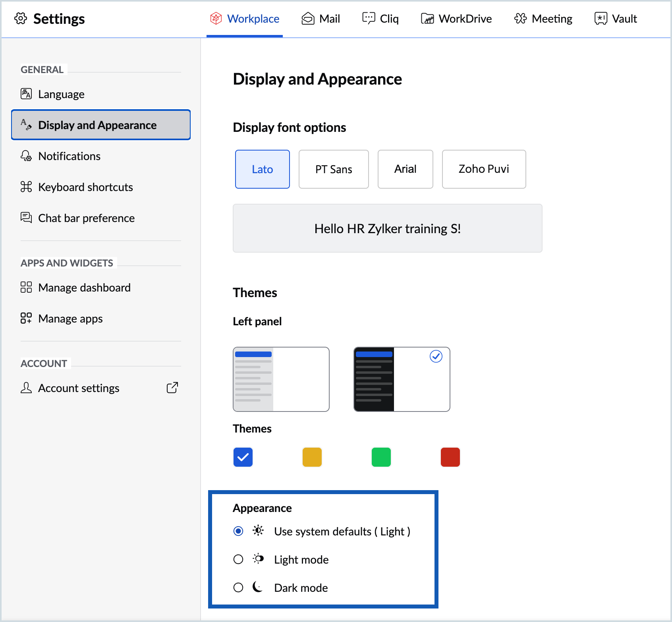Open Account settings link
The image size is (672, 622).
coord(101,388)
